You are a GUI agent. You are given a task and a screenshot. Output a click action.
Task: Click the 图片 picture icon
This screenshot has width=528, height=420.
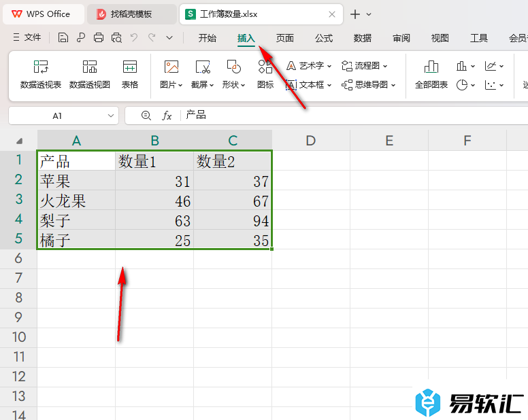pos(171,67)
